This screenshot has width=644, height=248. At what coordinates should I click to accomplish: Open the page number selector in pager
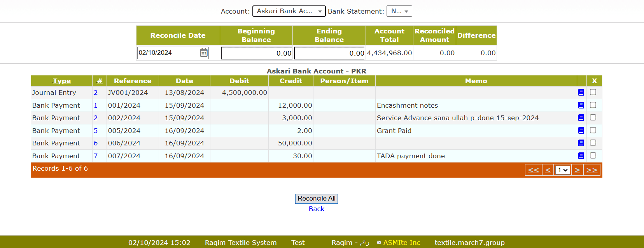click(562, 170)
